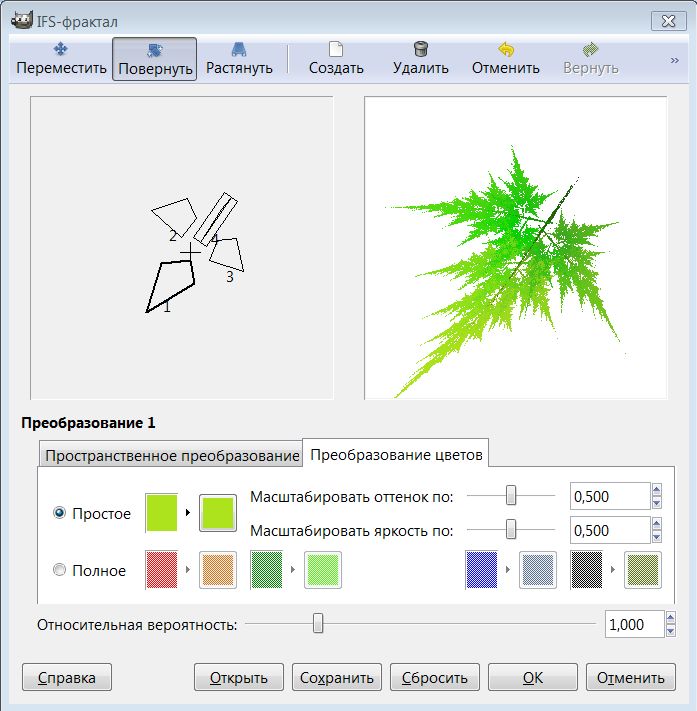697x711 pixels.
Task: Click the Масштабировать оттенок slider
Action: click(x=511, y=495)
